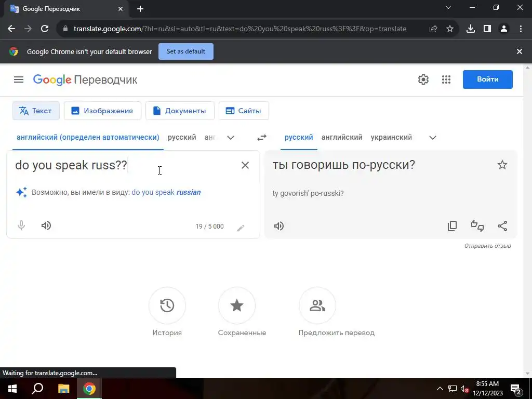Share the translation
The height and width of the screenshot is (399, 532).
(502, 226)
